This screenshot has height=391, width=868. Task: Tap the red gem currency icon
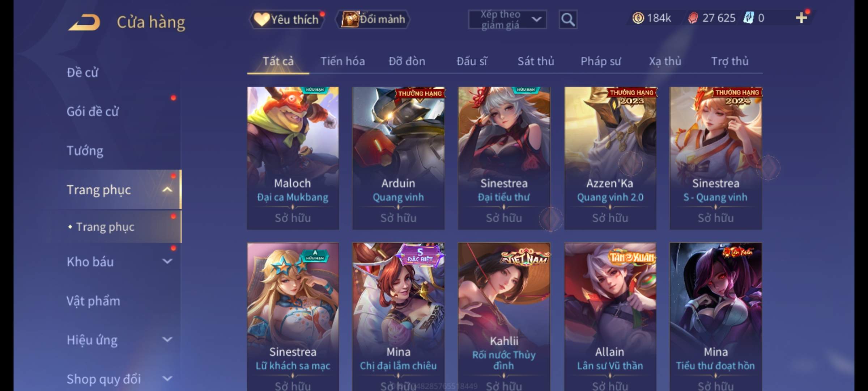693,18
